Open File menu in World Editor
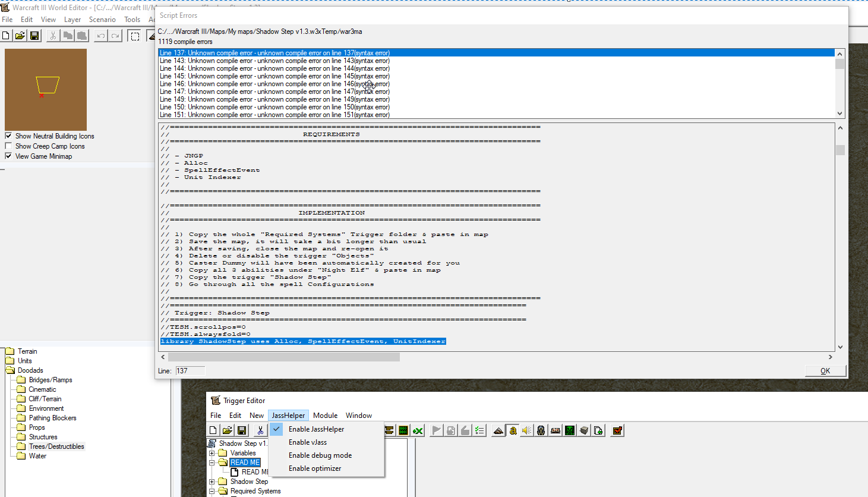Screen dimensions: 868x497 7,20
